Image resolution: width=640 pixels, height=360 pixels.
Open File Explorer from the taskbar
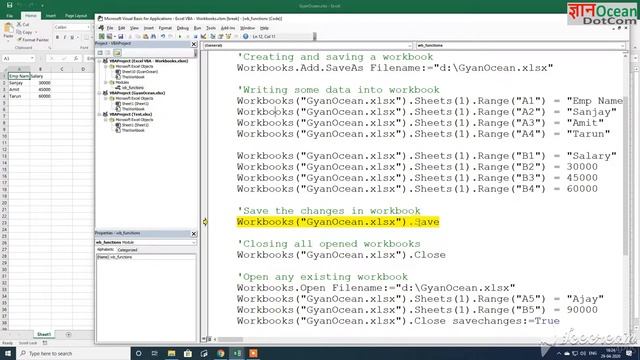click(171, 353)
